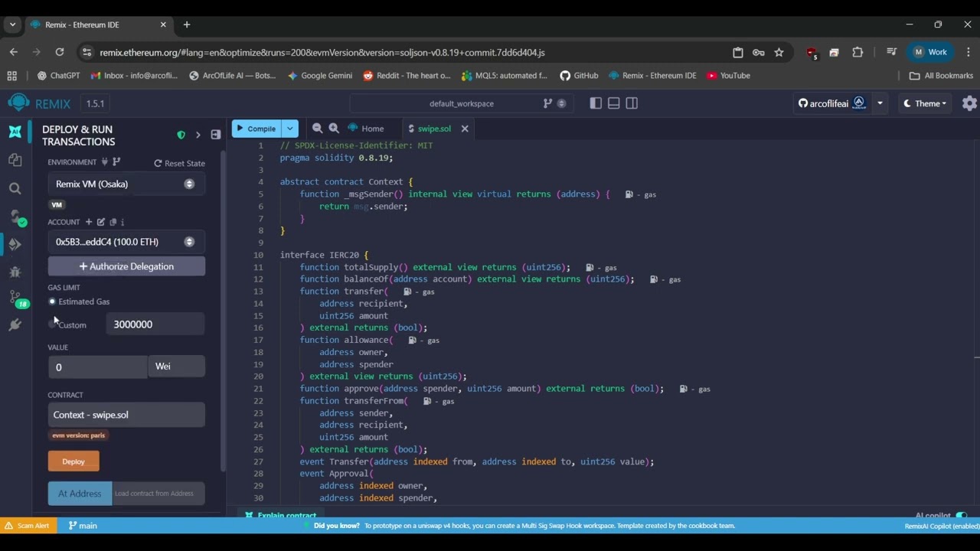The height and width of the screenshot is (551, 980).
Task: Open the Git source control icon
Action: point(16,298)
